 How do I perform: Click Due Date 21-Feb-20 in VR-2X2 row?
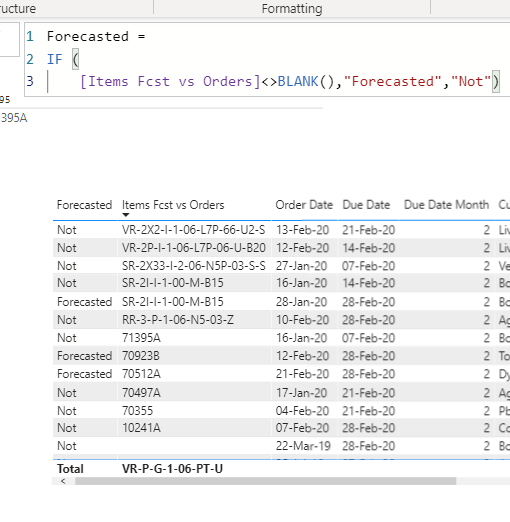(x=368, y=230)
